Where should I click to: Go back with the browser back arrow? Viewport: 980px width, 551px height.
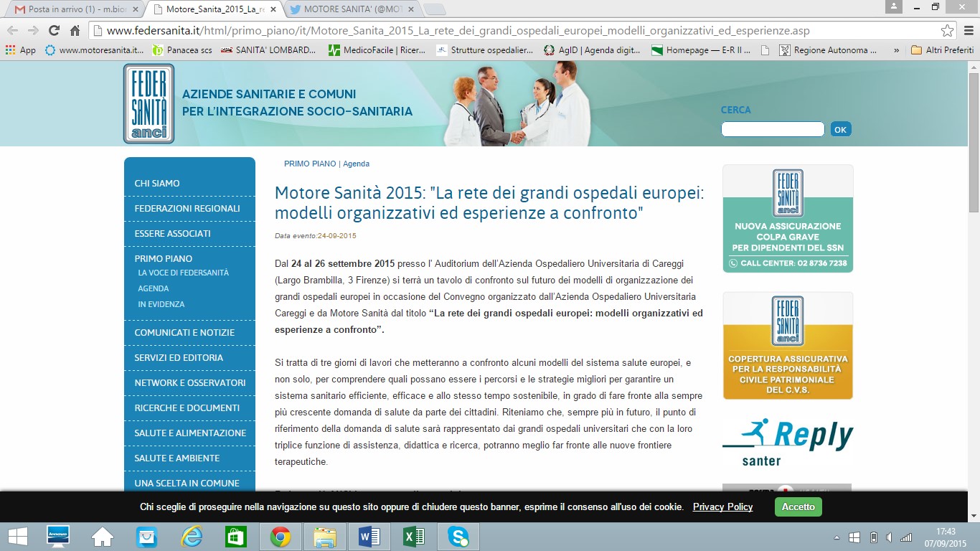[12, 31]
